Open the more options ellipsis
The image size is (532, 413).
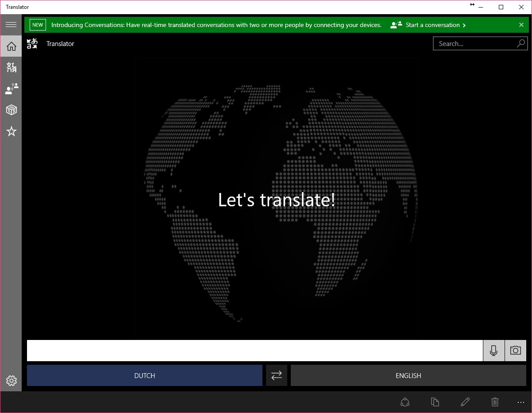[x=520, y=402]
